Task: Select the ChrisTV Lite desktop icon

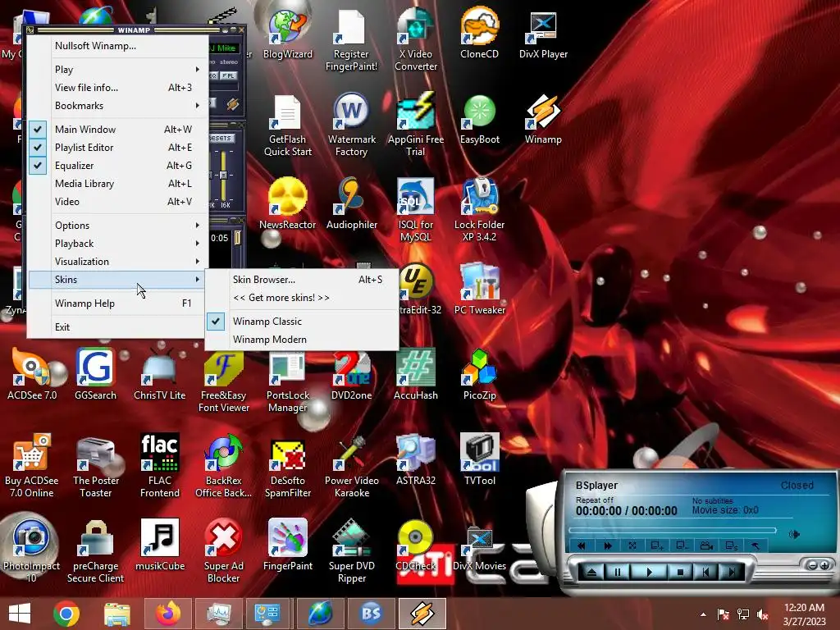Action: 160,374
